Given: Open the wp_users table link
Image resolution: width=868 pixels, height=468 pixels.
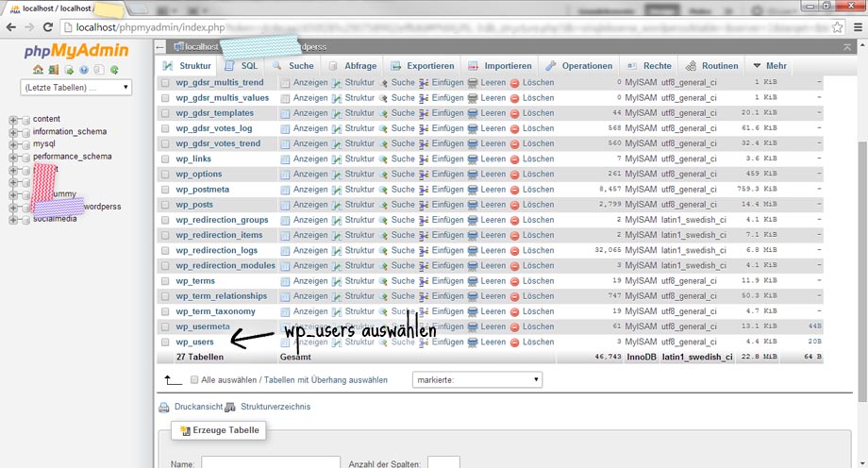Looking at the screenshot, I should [x=194, y=343].
